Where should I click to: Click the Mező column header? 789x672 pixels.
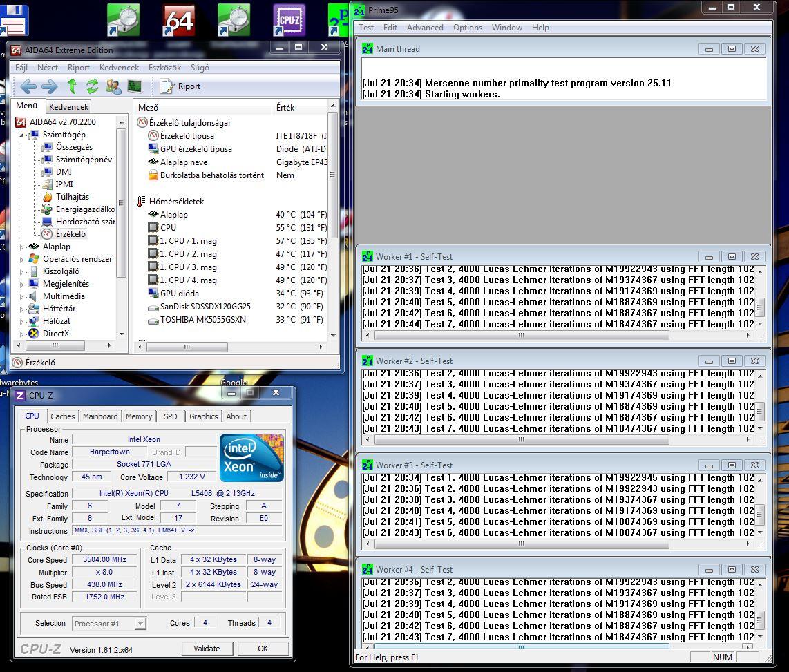[x=203, y=107]
